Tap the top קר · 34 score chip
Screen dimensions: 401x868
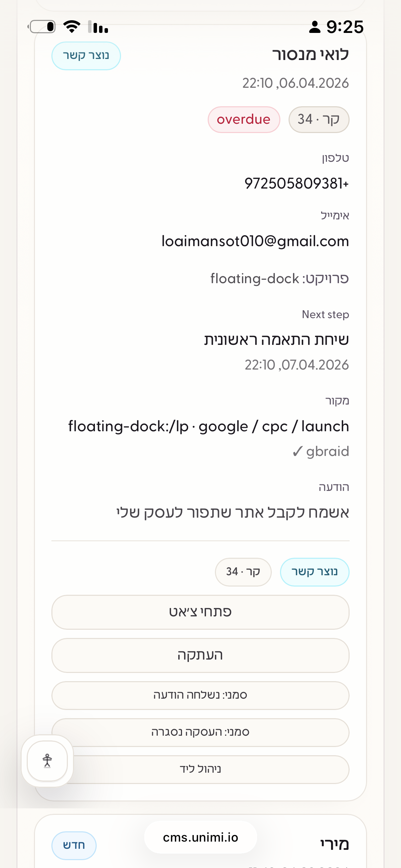tap(318, 119)
